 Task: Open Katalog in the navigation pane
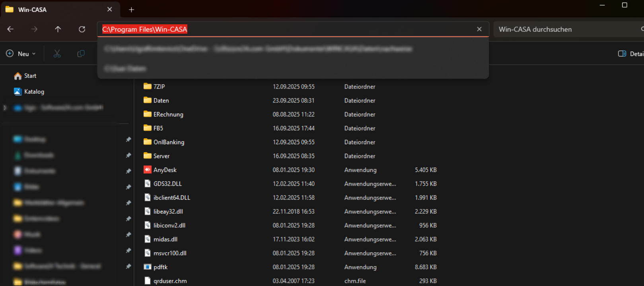pyautogui.click(x=29, y=92)
